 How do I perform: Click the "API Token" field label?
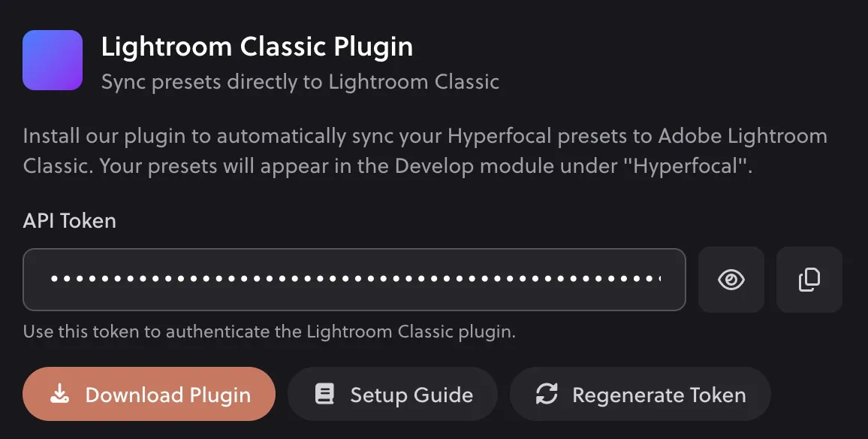[x=70, y=221]
